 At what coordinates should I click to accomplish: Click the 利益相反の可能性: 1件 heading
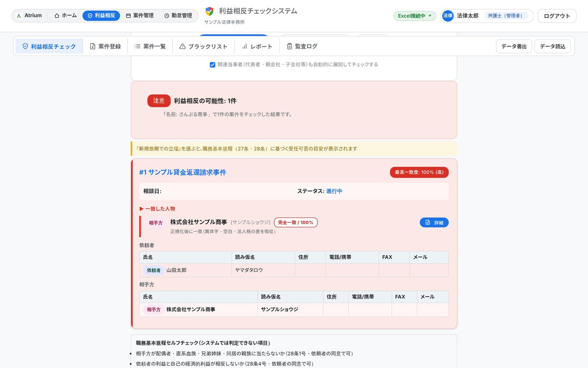[205, 101]
